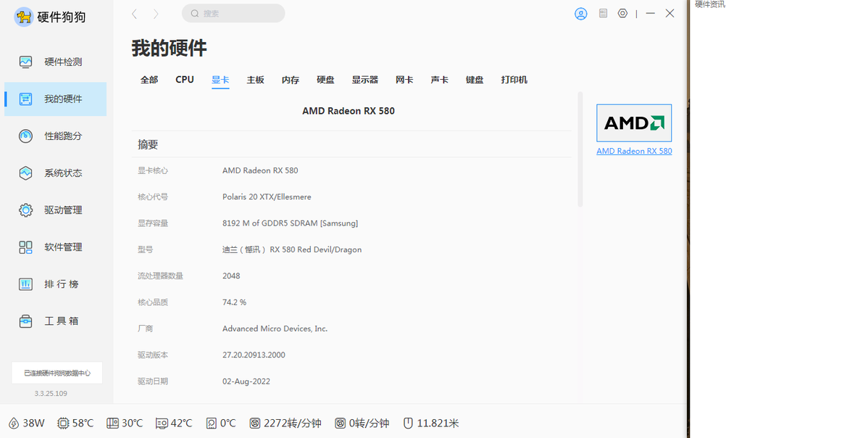This screenshot has height=438, width=868.
Task: Open 软件管理 sidebar icon
Action: (x=25, y=247)
